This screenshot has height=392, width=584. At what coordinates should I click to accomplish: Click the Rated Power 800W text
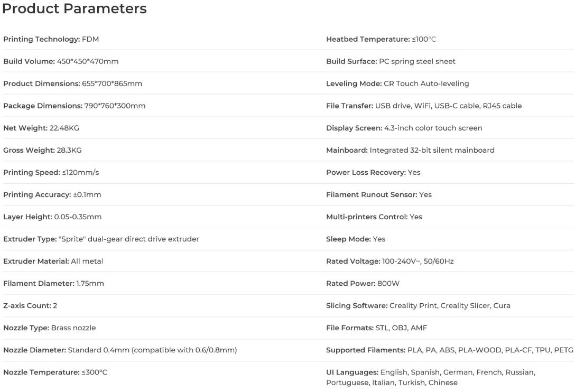point(363,283)
